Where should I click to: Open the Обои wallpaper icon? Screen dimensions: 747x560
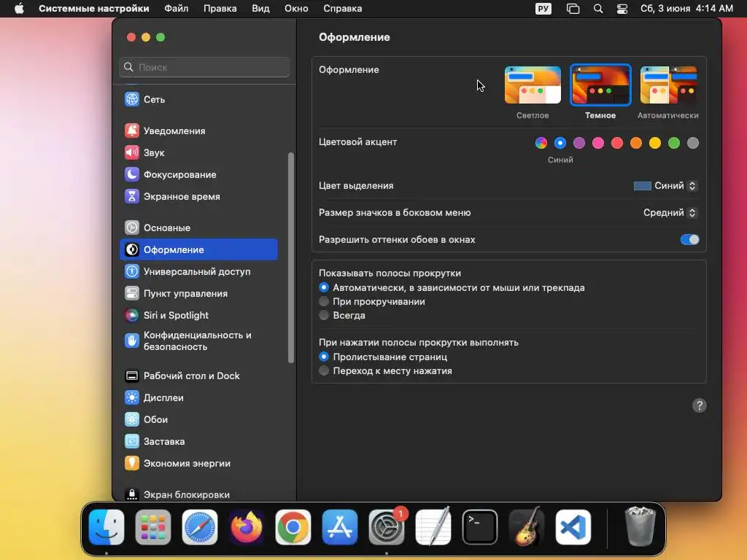132,419
